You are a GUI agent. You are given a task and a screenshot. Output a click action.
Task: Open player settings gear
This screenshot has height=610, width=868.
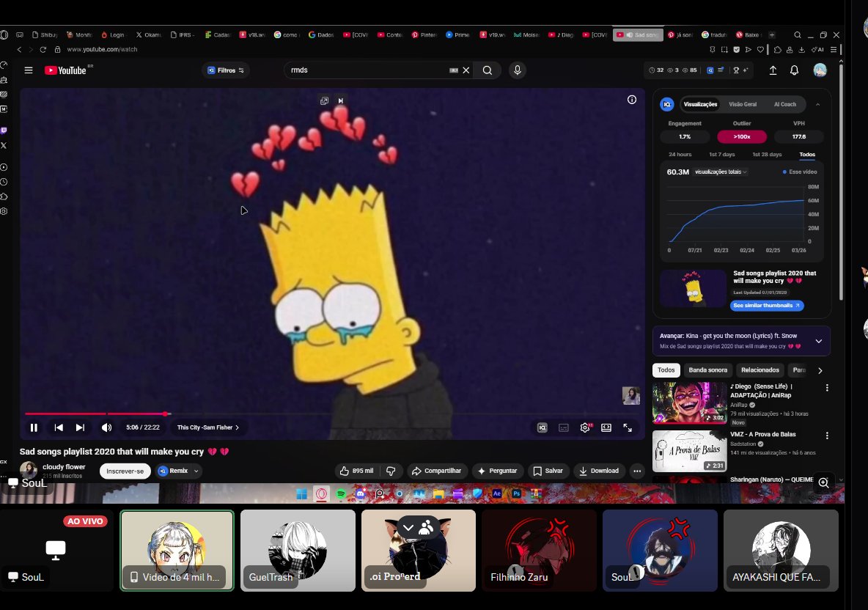coord(585,427)
